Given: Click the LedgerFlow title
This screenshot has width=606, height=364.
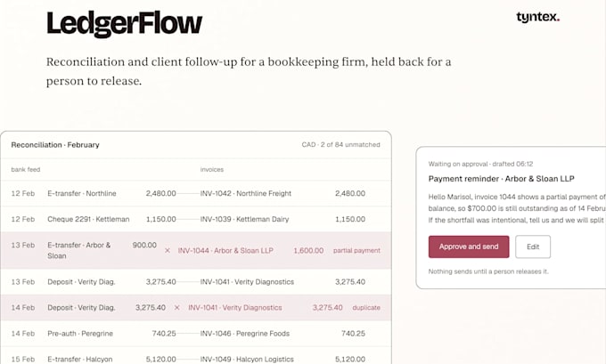Looking at the screenshot, I should click(x=125, y=24).
